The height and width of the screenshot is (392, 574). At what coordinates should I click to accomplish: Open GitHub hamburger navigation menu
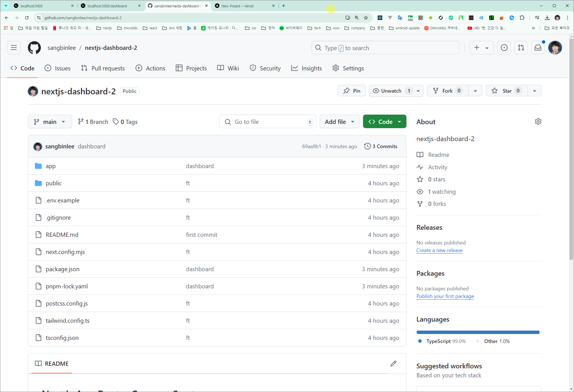pos(14,48)
